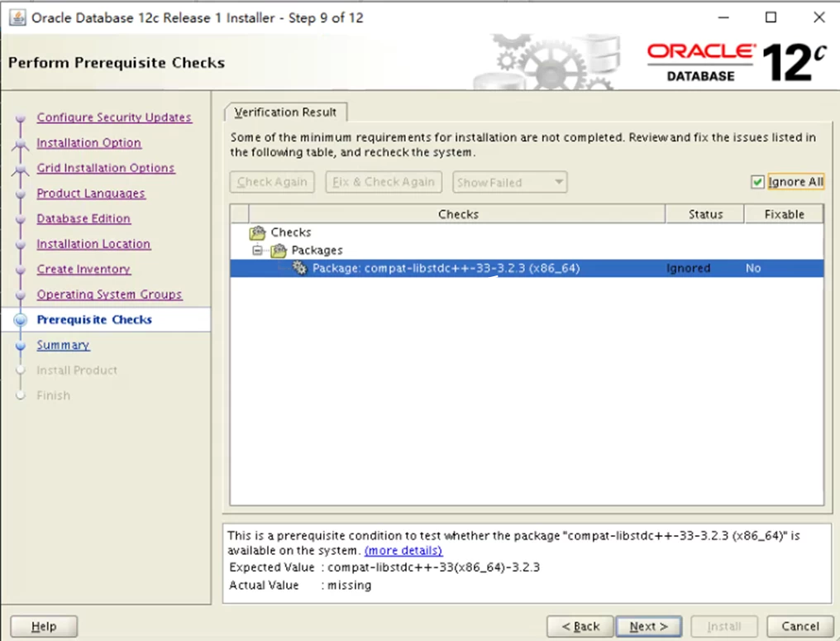Click the Cancel button
Viewport: 840px width, 641px height.
800,627
